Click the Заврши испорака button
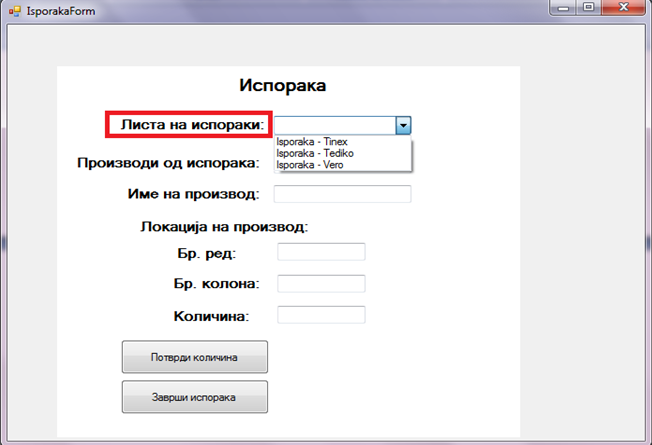 (x=194, y=397)
